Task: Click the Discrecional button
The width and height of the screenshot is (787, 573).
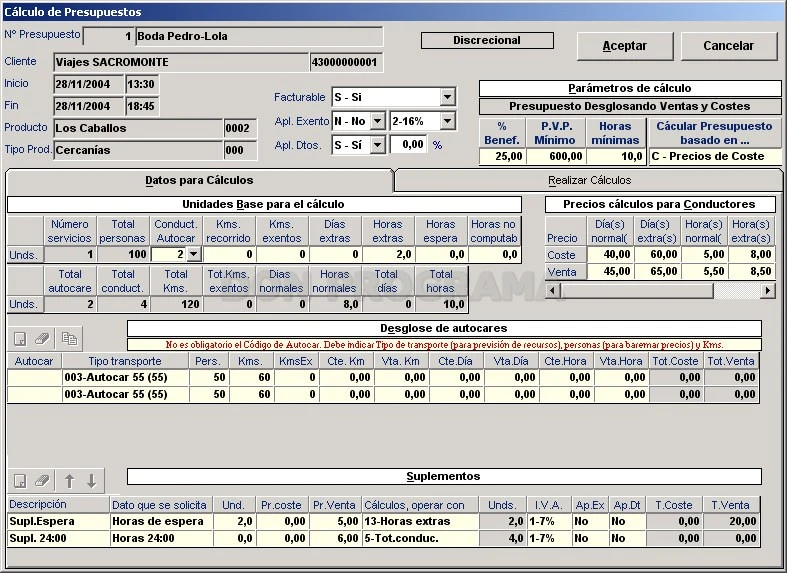Action: 487,40
